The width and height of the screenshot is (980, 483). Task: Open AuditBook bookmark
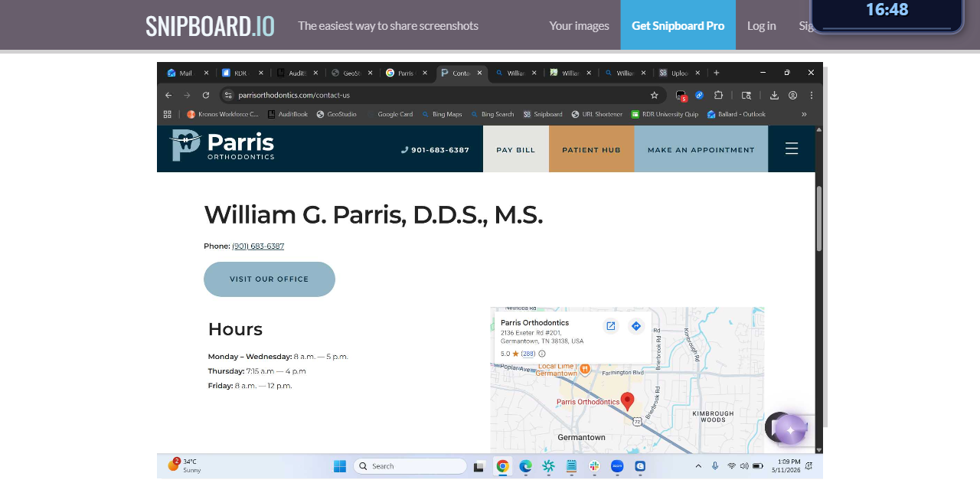coord(288,114)
